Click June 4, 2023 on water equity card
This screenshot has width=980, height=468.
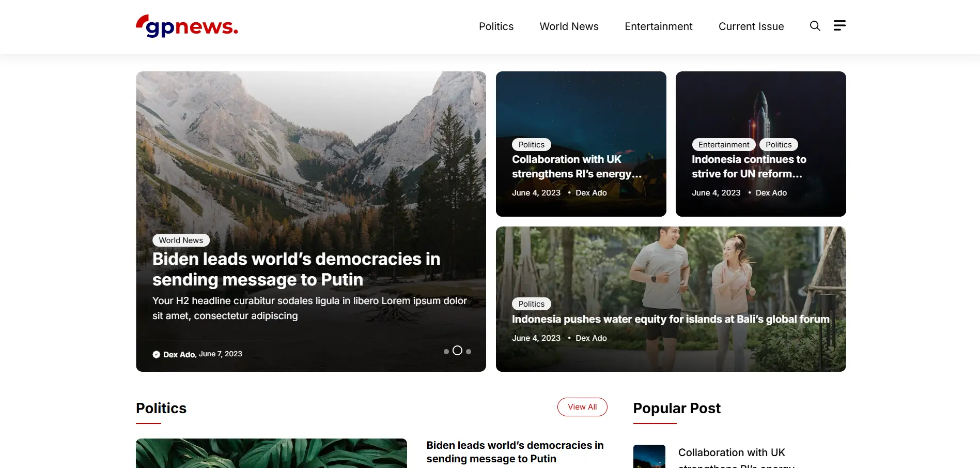tap(536, 338)
